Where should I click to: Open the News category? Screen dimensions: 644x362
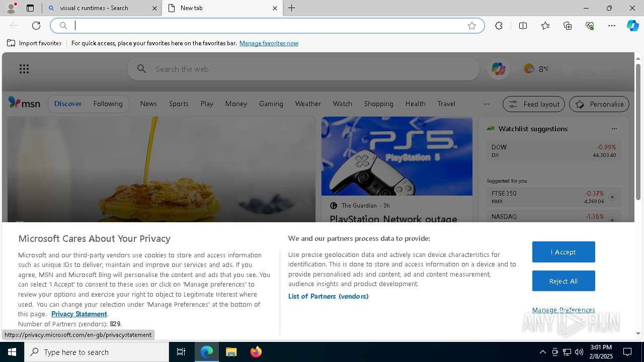pyautogui.click(x=148, y=104)
